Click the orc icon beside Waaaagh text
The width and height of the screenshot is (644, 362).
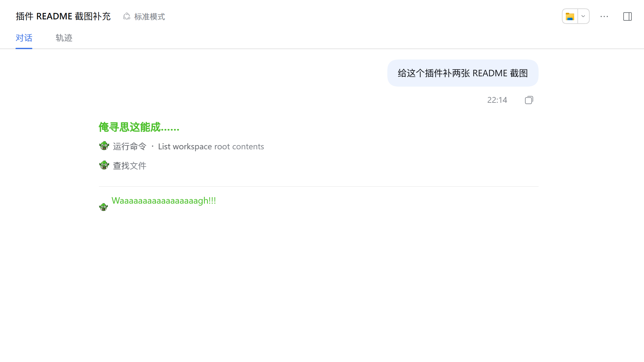pyautogui.click(x=103, y=207)
